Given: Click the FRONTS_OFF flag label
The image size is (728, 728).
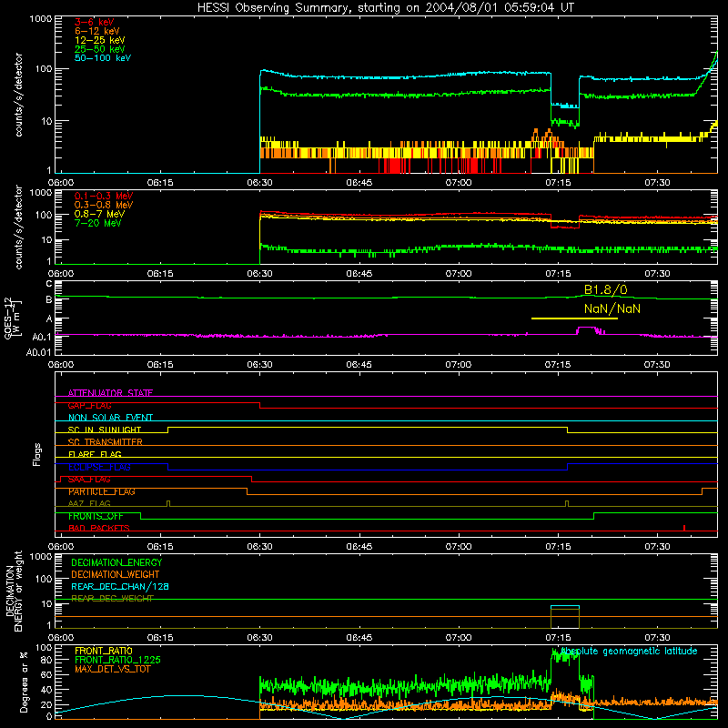Looking at the screenshot, I should tap(96, 516).
